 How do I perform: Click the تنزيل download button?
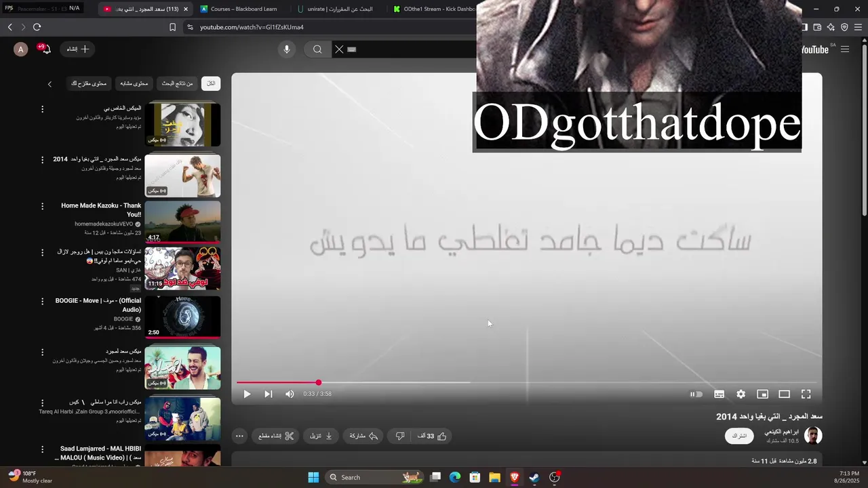click(321, 436)
